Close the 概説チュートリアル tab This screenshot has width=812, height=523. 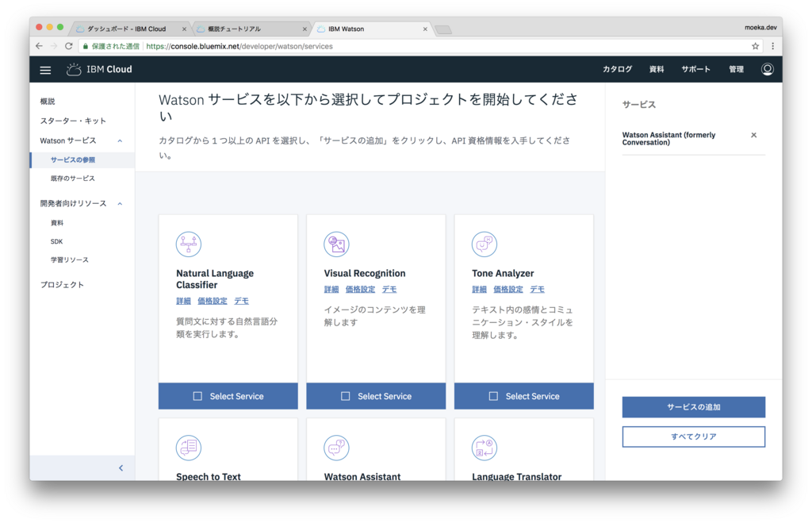[304, 29]
